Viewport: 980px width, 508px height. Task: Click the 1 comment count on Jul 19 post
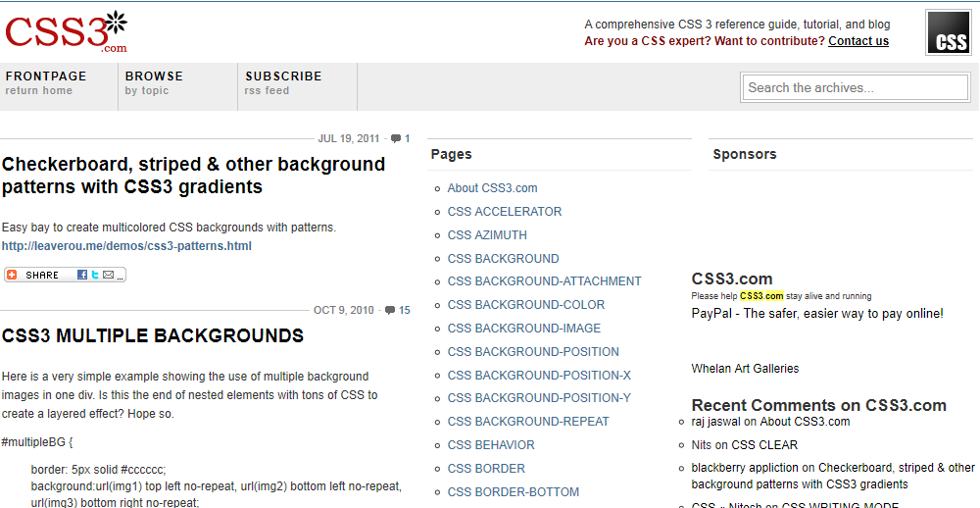[408, 139]
